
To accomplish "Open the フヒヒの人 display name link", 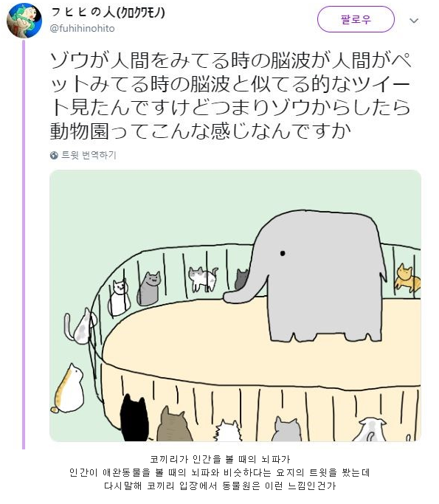I will [108, 13].
